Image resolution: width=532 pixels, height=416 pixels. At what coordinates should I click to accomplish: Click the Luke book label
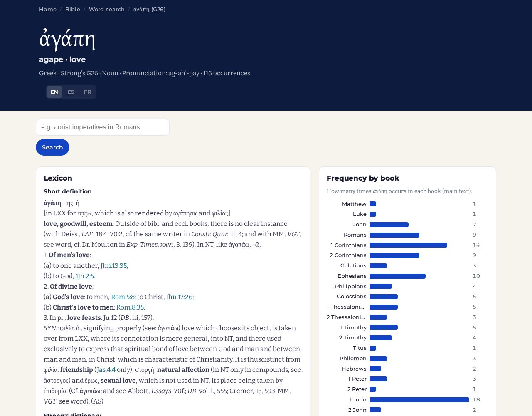360,214
